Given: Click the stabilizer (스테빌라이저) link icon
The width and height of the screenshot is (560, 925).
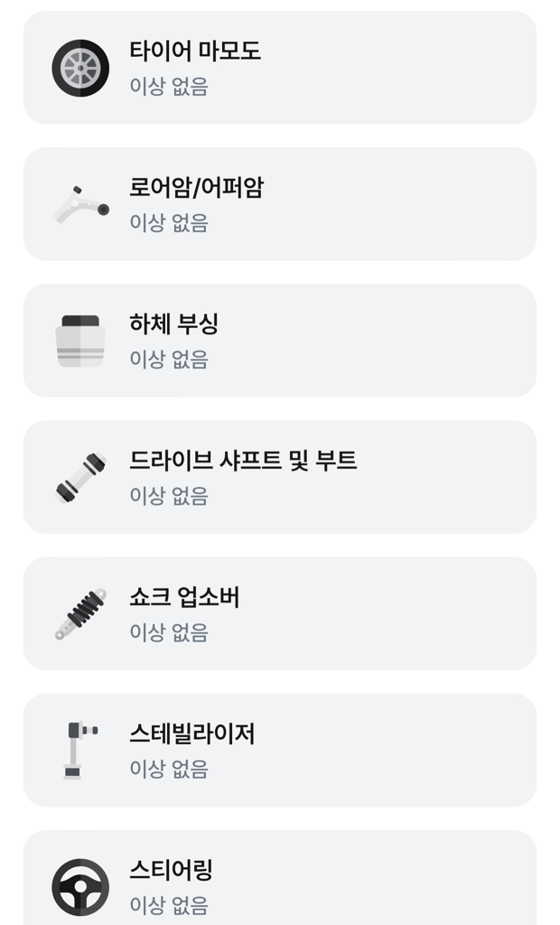Looking at the screenshot, I should 80,750.
